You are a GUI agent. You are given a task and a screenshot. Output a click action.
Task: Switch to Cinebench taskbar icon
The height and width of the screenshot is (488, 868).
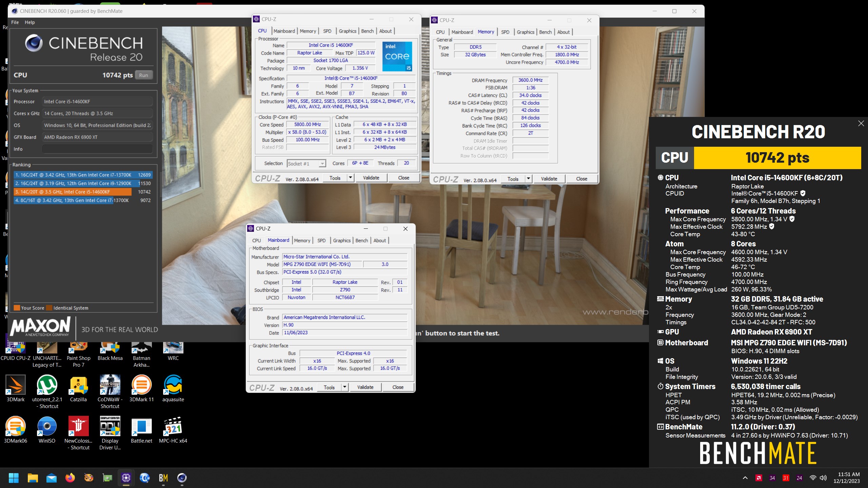182,478
